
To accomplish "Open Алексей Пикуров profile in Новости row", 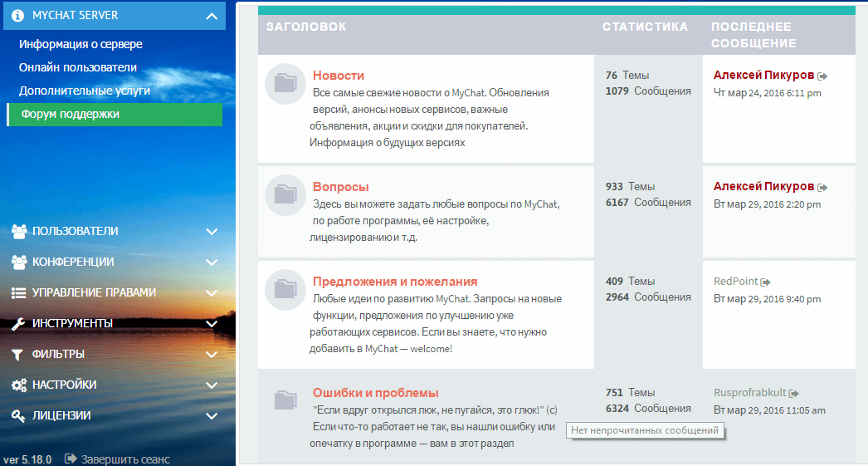I will click(x=763, y=75).
